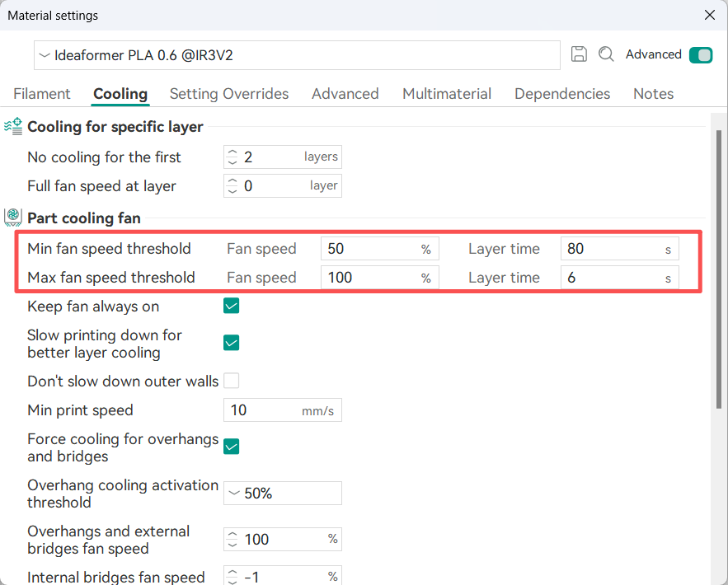Increase the Internal bridges fan speed stepper

232,573
